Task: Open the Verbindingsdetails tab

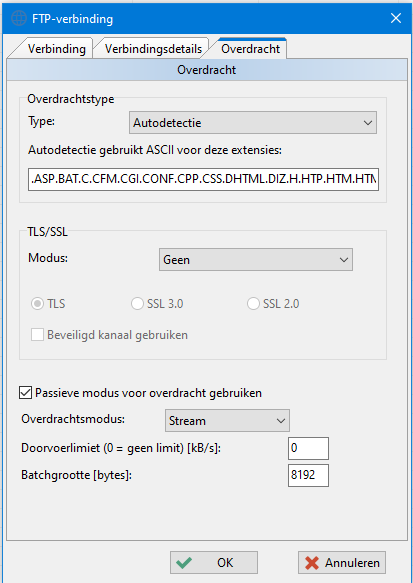Action: (x=153, y=49)
